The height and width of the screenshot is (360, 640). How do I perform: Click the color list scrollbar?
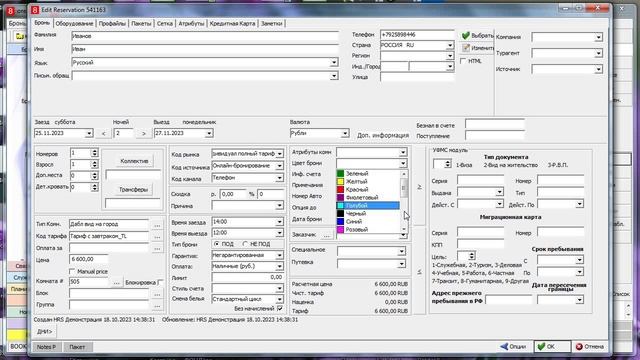pyautogui.click(x=404, y=202)
